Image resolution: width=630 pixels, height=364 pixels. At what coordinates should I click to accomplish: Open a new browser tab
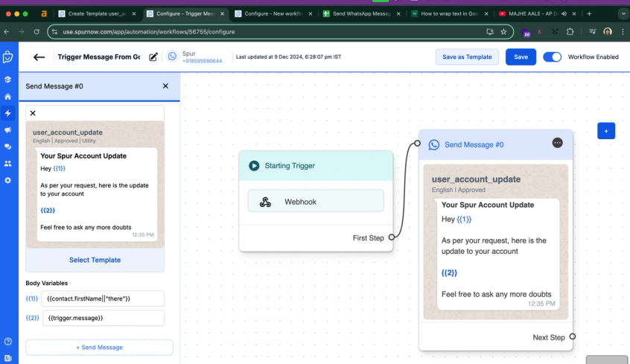[589, 13]
